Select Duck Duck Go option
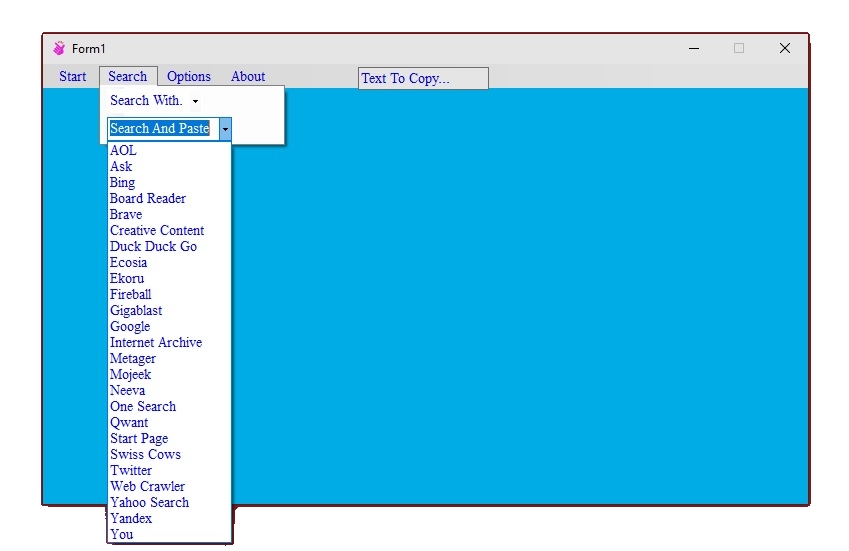 169,246
